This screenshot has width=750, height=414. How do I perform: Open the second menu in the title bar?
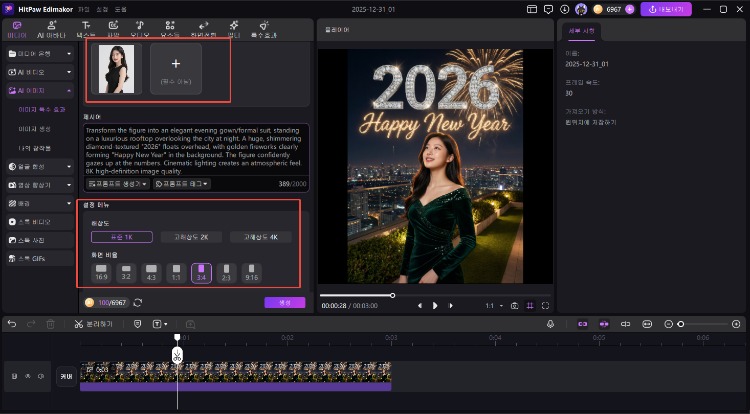[x=102, y=10]
